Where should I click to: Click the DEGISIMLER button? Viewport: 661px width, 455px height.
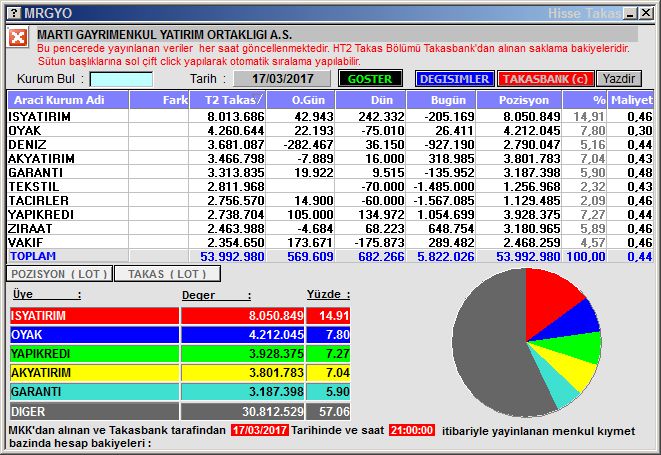coord(454,79)
